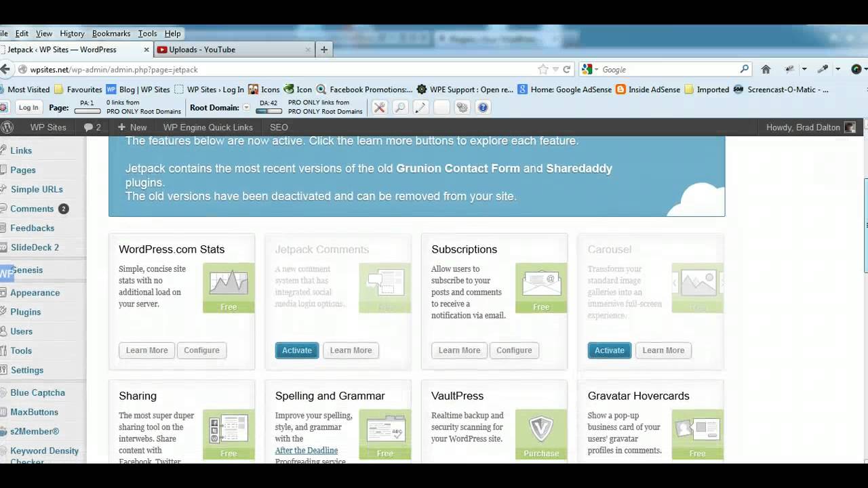
Task: Reload the page with the refresh icon
Action: (567, 69)
